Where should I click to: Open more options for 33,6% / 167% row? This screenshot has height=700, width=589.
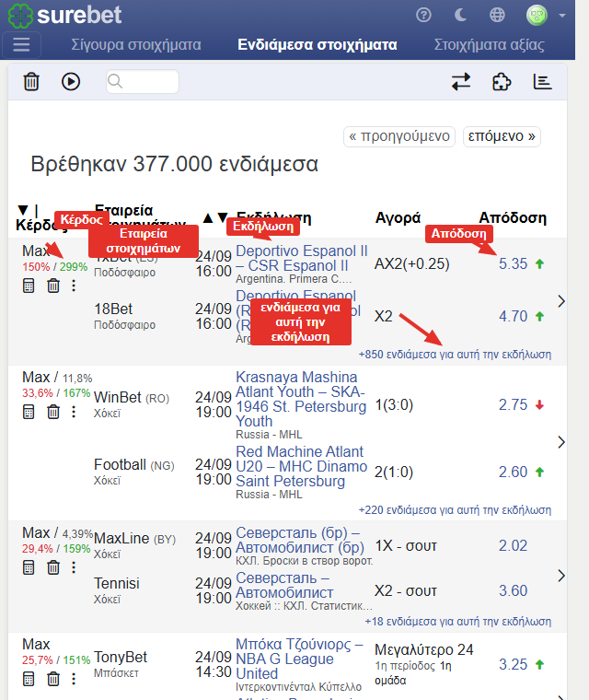(74, 412)
